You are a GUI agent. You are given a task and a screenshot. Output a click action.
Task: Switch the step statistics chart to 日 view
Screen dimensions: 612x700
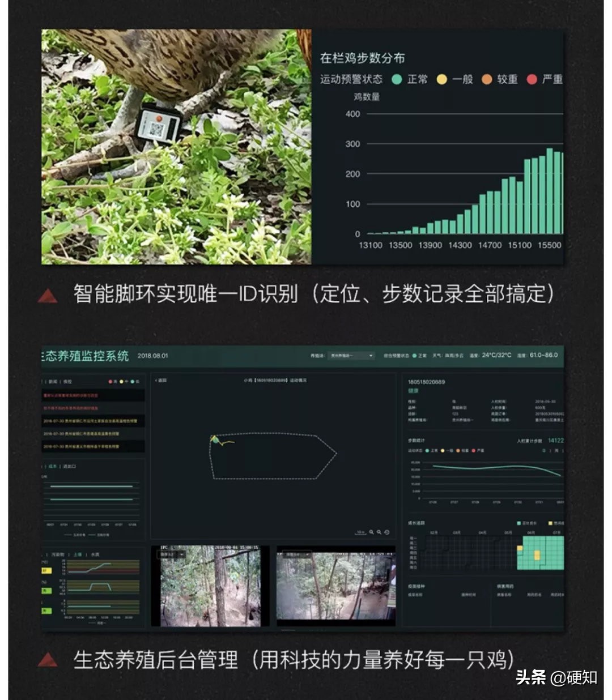(x=543, y=451)
